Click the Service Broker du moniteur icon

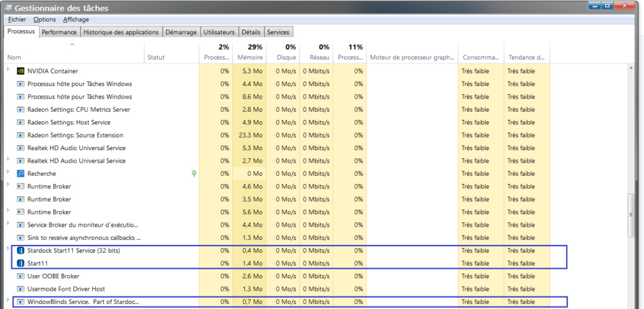[20, 225]
